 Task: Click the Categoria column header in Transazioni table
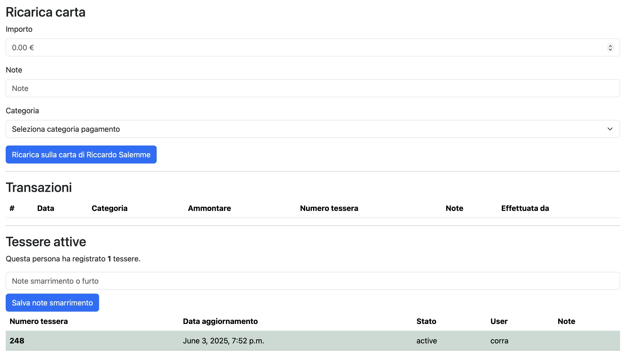pyautogui.click(x=110, y=208)
